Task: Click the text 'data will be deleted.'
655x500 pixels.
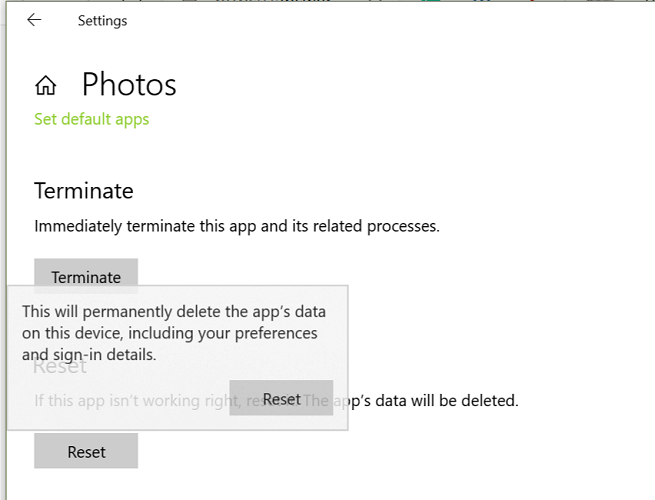Action: tap(447, 401)
